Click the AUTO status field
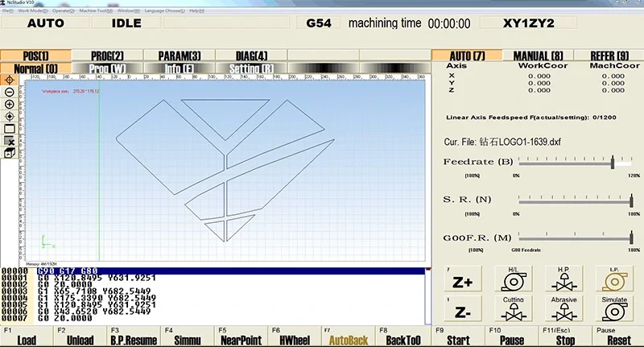This screenshot has width=644, height=347. [x=46, y=23]
